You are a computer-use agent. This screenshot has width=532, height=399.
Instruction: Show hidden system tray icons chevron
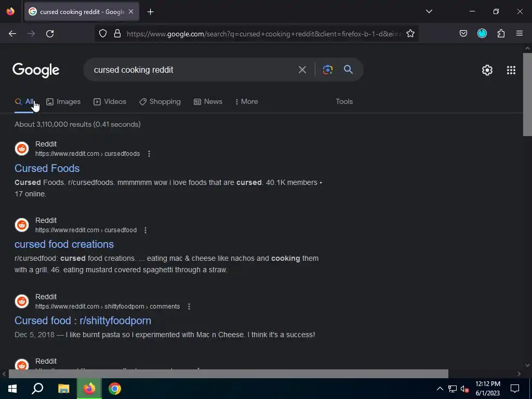(440, 389)
